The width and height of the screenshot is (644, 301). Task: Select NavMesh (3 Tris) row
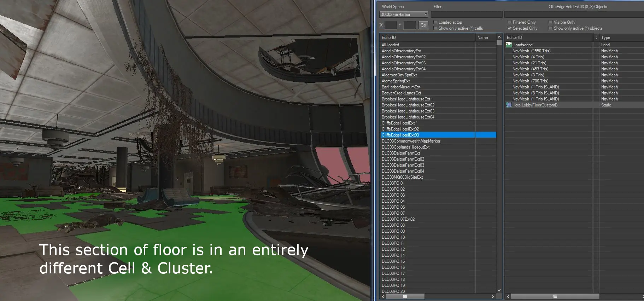(574, 75)
